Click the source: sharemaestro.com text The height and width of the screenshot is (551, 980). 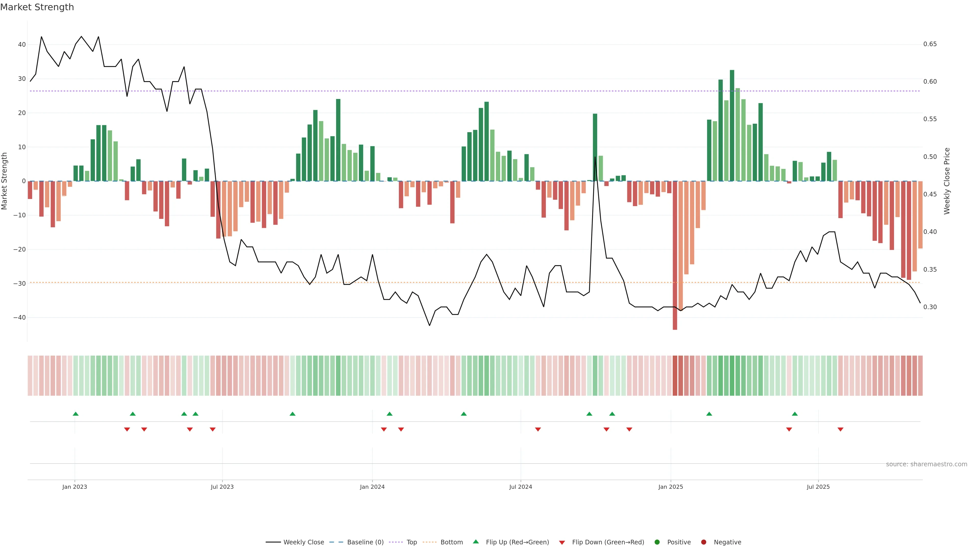pyautogui.click(x=926, y=464)
